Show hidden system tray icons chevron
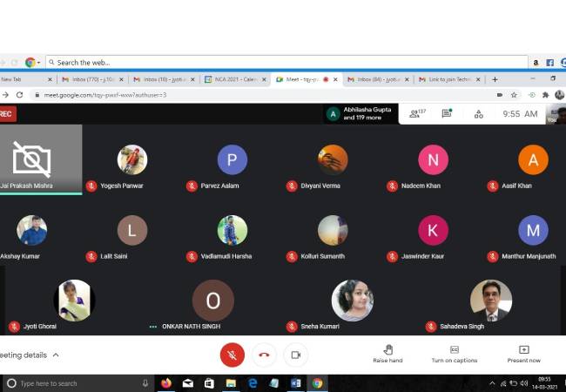This screenshot has width=566, height=392. (x=492, y=382)
